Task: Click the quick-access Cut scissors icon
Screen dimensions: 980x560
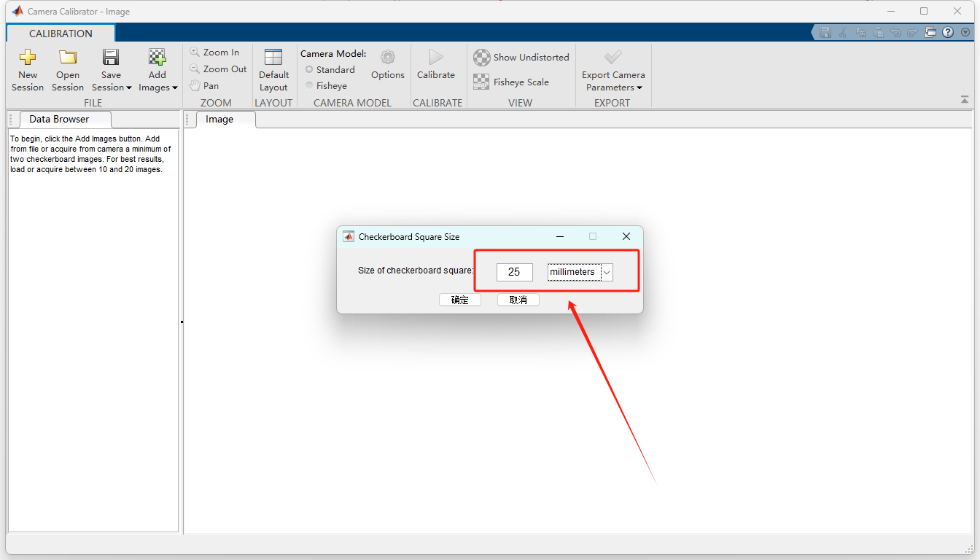Action: pos(843,33)
